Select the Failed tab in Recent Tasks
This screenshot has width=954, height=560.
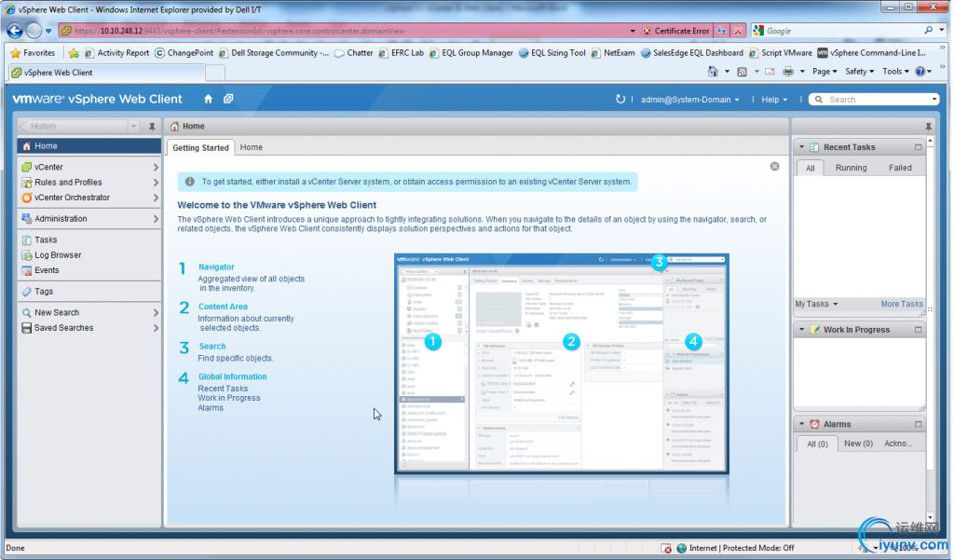900,168
